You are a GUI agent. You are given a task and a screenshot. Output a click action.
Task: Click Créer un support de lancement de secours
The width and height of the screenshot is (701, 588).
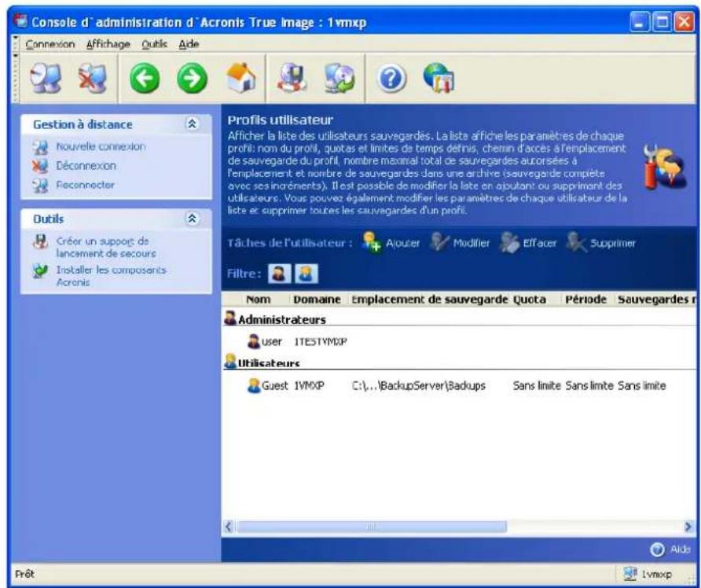coord(106,248)
